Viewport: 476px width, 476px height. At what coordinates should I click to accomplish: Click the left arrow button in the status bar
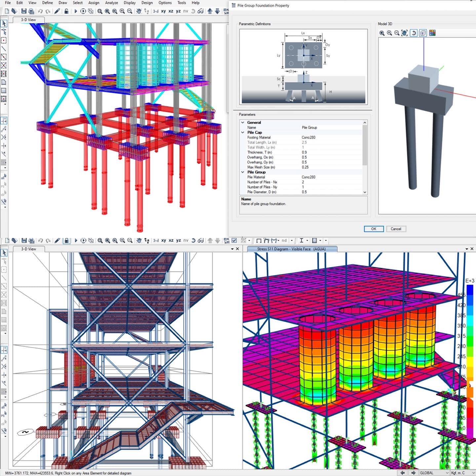[403, 473]
